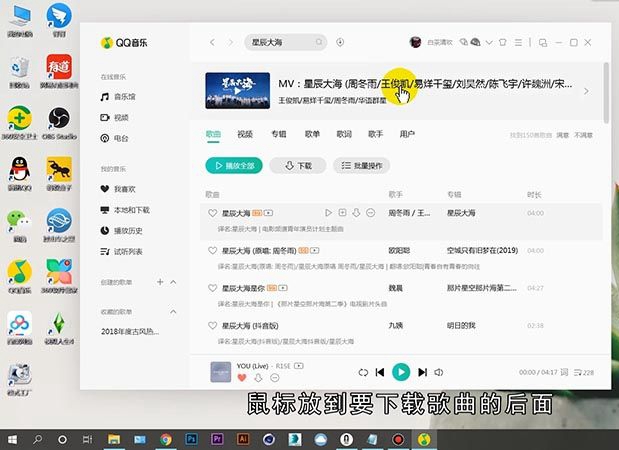Expand MV result with right chevron

586,91
